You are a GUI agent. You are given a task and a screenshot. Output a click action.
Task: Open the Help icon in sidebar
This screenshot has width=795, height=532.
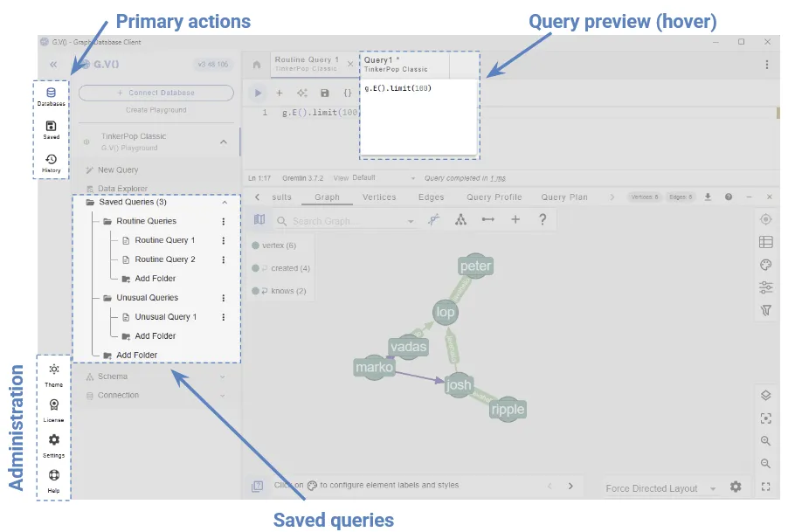(x=54, y=480)
